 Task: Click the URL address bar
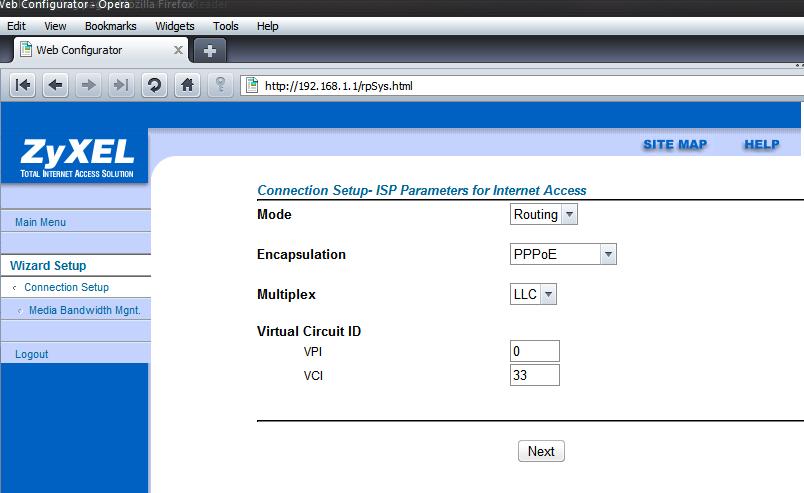(522, 86)
